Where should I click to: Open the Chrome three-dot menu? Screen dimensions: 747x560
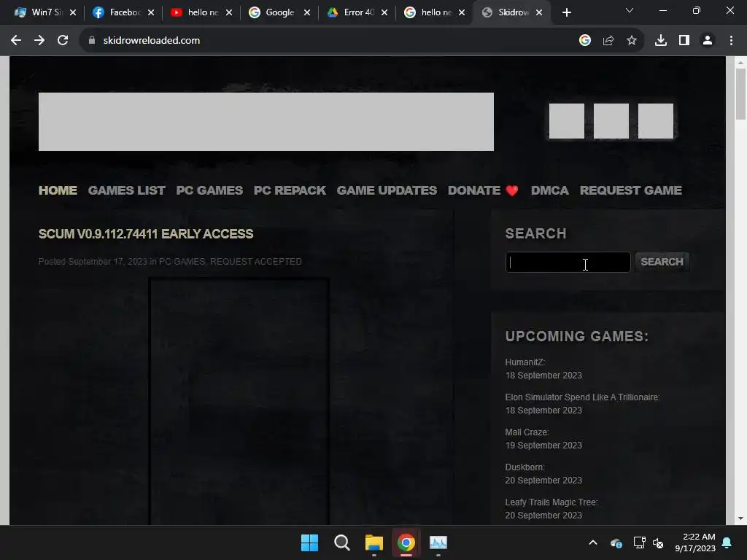tap(731, 41)
